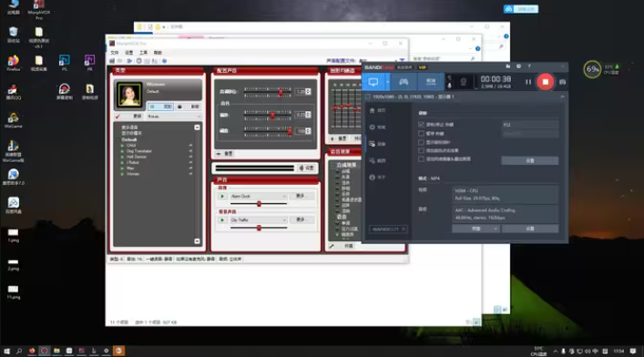Open the Alarm Clock sound effect dropdown
644x357 pixels.
[x=258, y=197]
